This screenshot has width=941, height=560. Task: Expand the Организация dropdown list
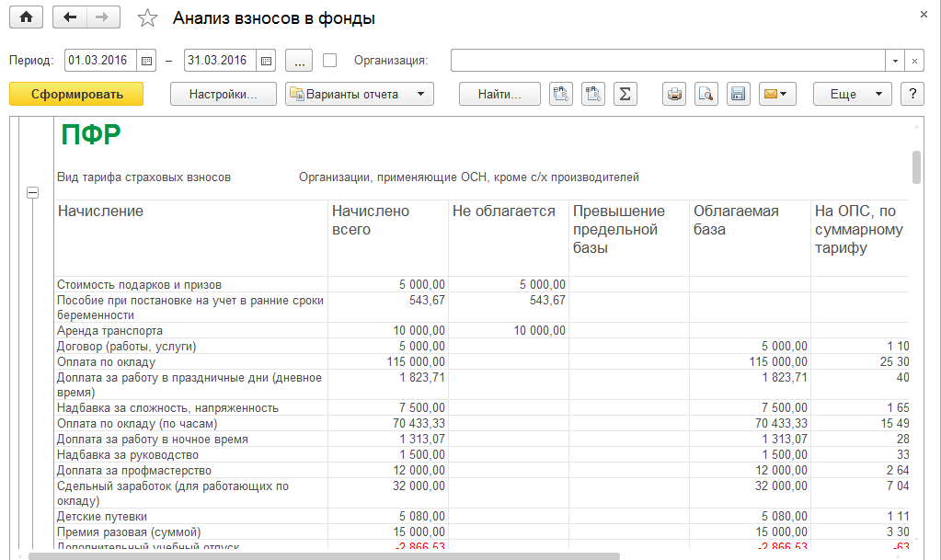coord(895,61)
